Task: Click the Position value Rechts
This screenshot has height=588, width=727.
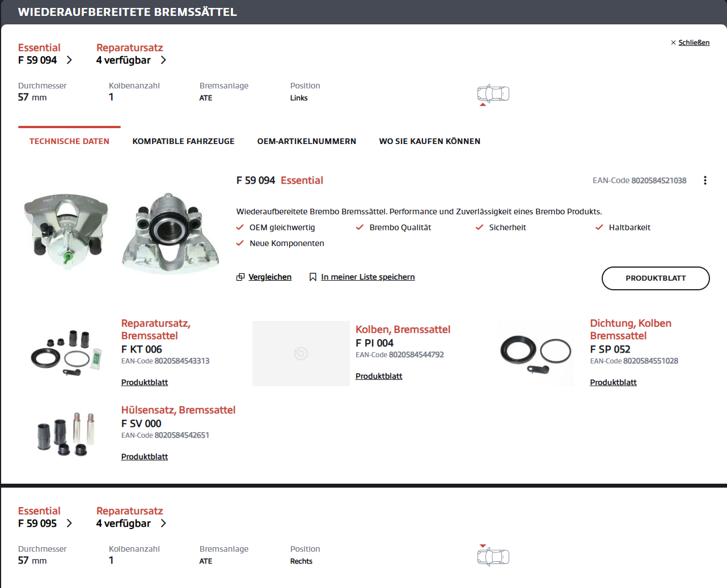Action: coord(301,561)
